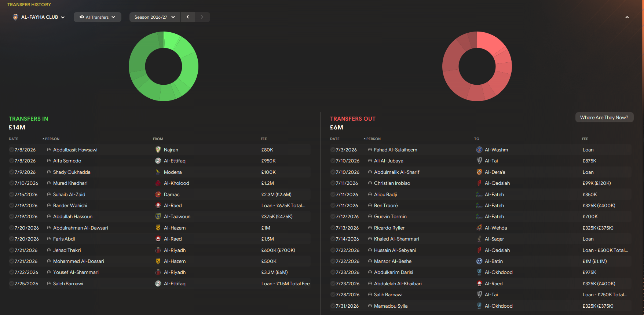This screenshot has width=644, height=315.
Task: Sort Transfers In by Fee column
Action: tap(264, 139)
